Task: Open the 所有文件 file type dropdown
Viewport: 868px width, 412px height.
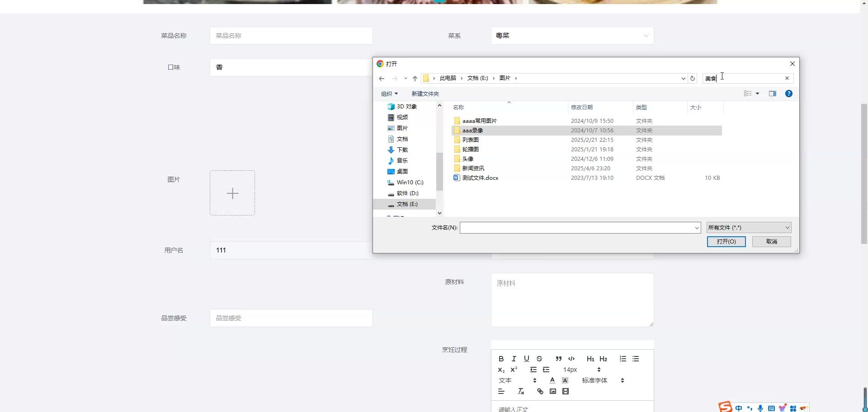Action: tap(749, 228)
